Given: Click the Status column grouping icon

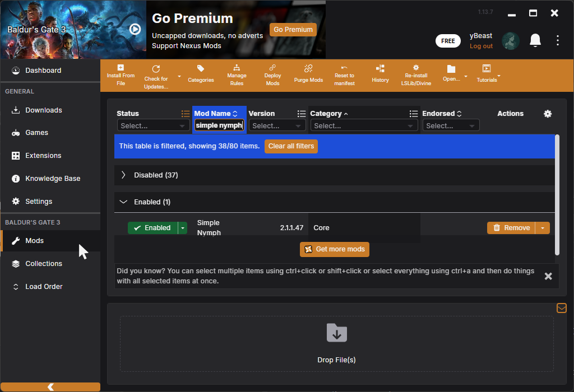Looking at the screenshot, I should (x=185, y=114).
